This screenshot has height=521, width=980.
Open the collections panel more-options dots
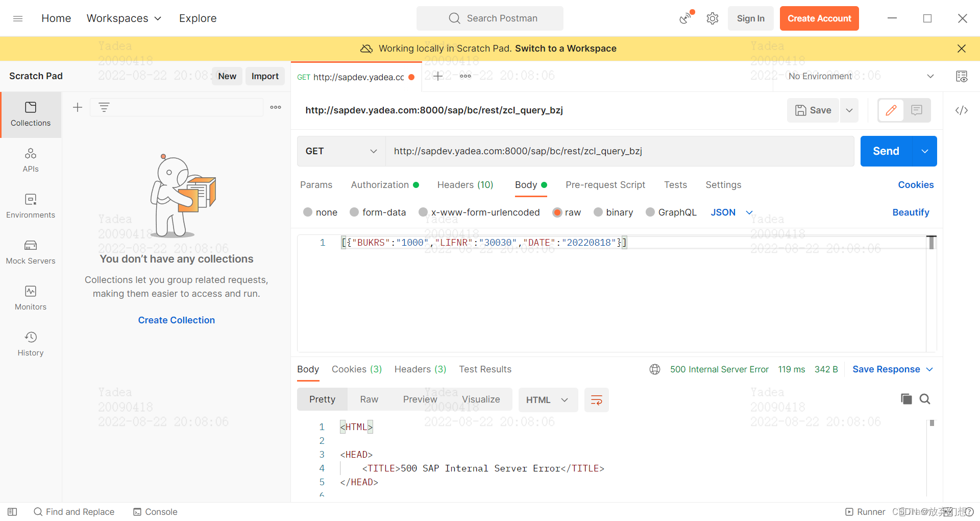pyautogui.click(x=276, y=107)
